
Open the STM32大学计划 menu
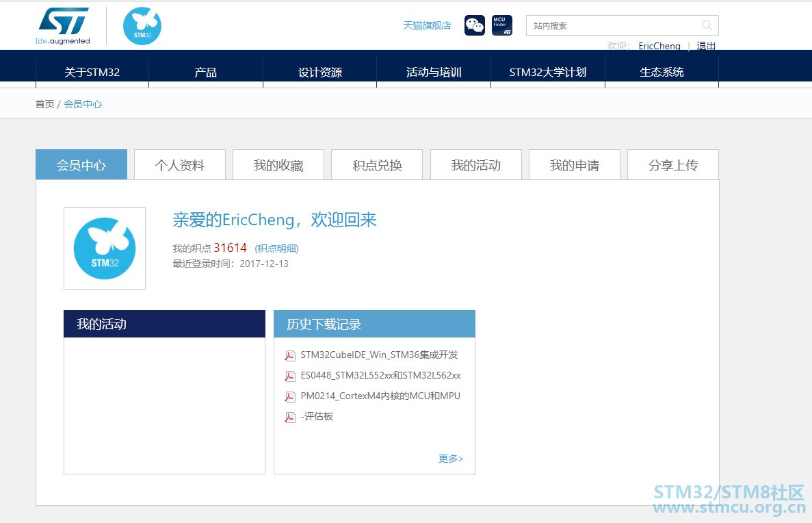point(548,72)
